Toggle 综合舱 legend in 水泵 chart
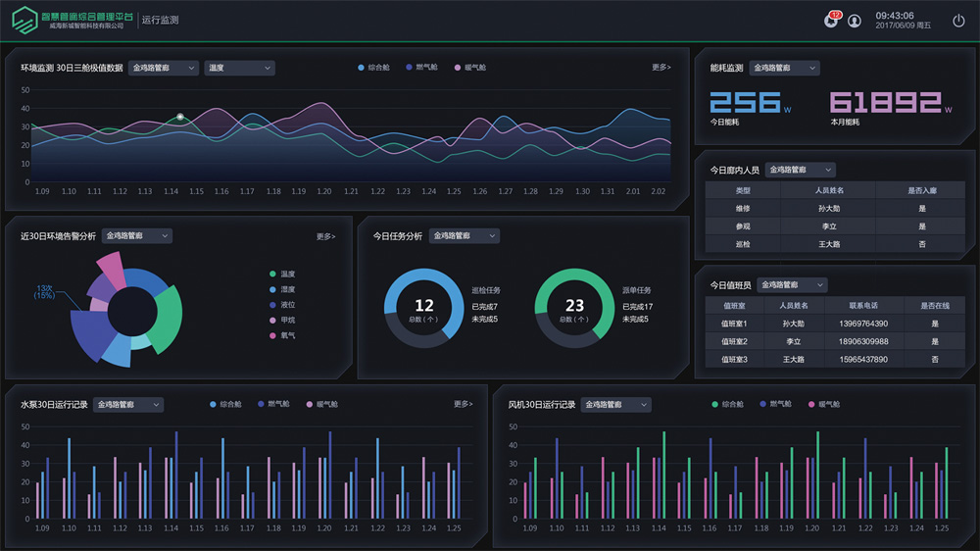 tap(225, 405)
